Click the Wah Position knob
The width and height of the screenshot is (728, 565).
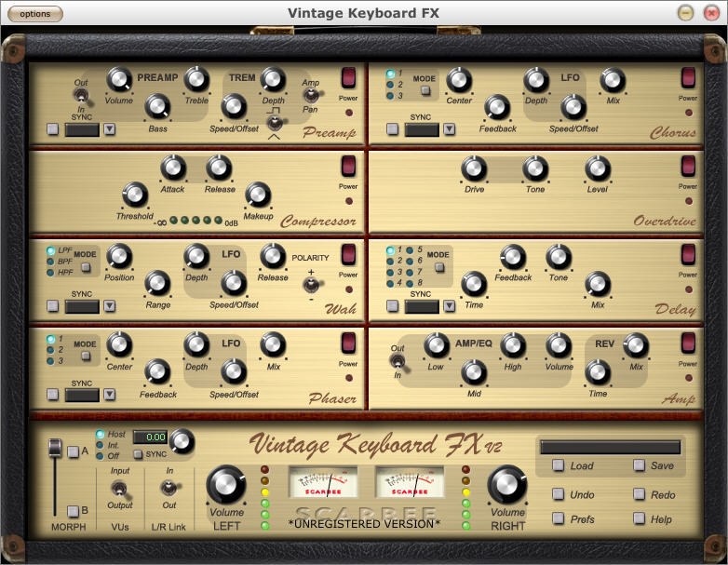point(119,256)
